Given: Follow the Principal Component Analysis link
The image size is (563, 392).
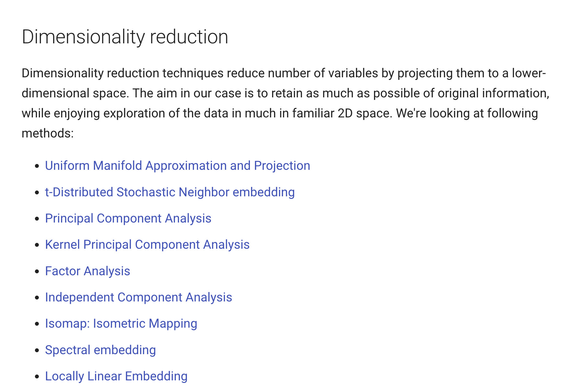Looking at the screenshot, I should pos(128,219).
